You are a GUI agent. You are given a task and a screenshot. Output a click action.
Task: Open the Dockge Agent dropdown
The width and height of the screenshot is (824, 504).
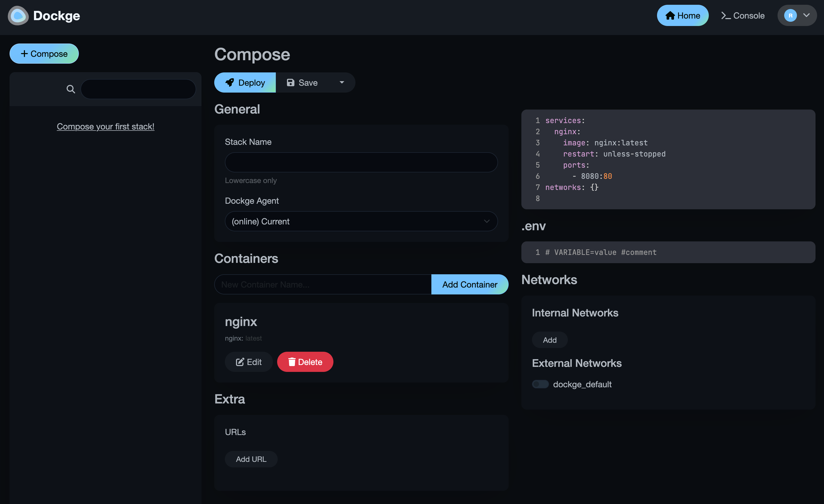coord(361,221)
